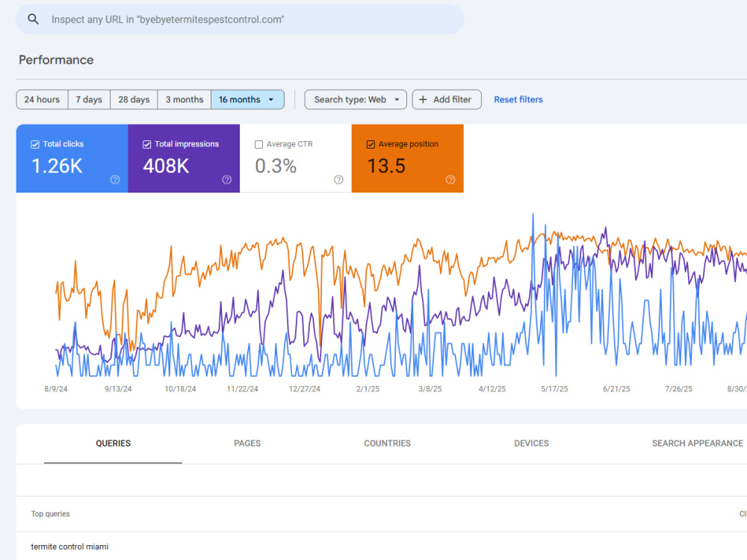Open the Devices tab
The image size is (747, 560).
pos(531,444)
